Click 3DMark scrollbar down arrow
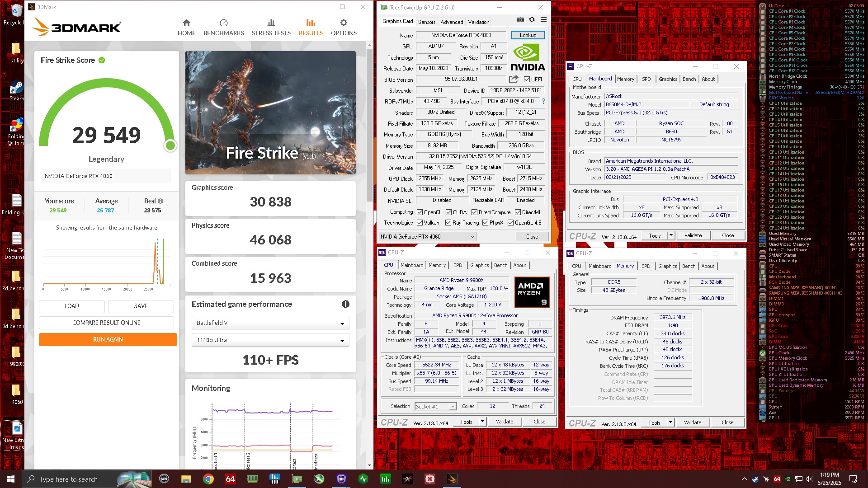Screen dimensions: 868x488 point(369,465)
